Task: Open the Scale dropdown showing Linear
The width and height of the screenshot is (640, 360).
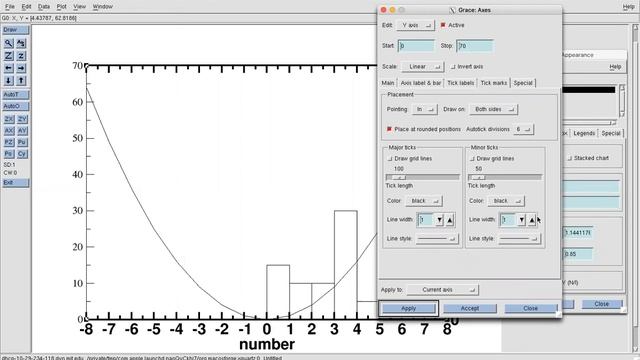Action: click(422, 67)
